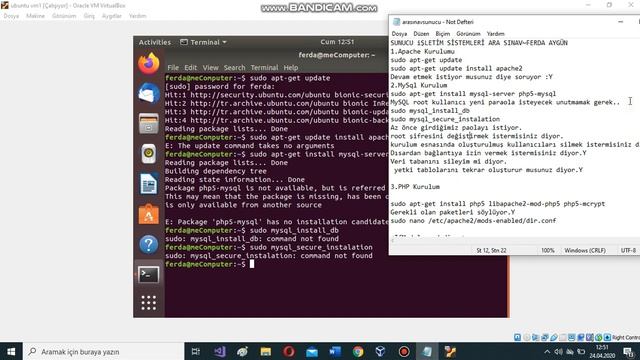
Task: Open Opera browser from the taskbar
Action: (289, 351)
